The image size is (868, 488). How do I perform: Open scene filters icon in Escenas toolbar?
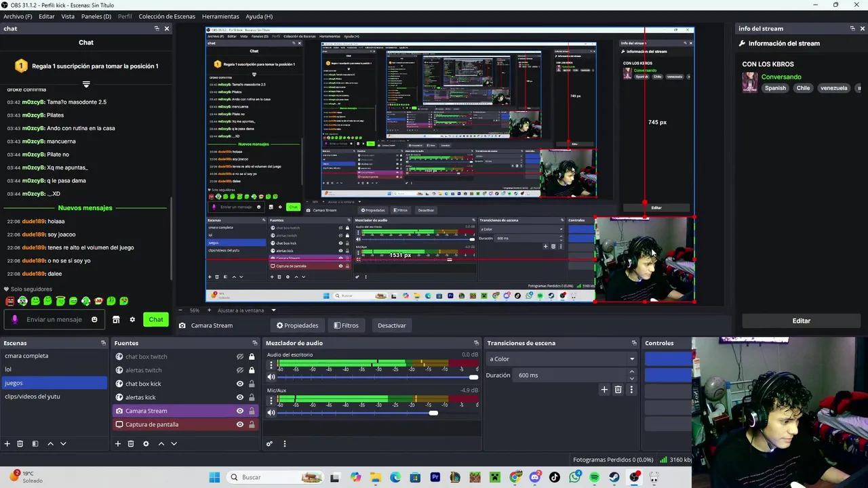(x=35, y=444)
